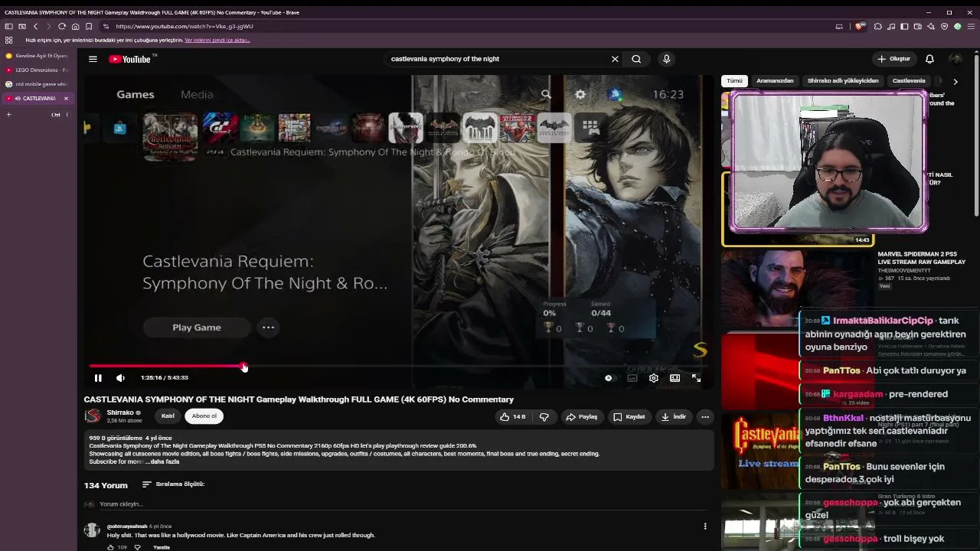The image size is (980, 551).
Task: Join the channel with Katıl
Action: tap(168, 416)
